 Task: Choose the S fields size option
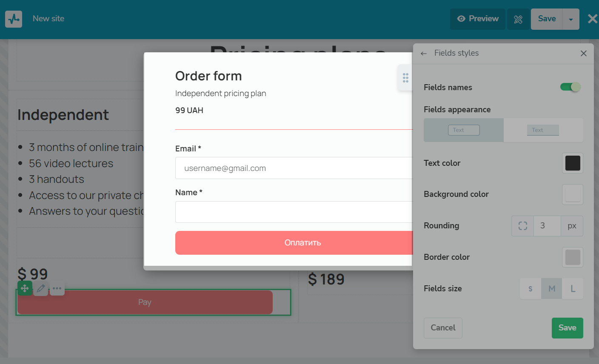click(531, 289)
